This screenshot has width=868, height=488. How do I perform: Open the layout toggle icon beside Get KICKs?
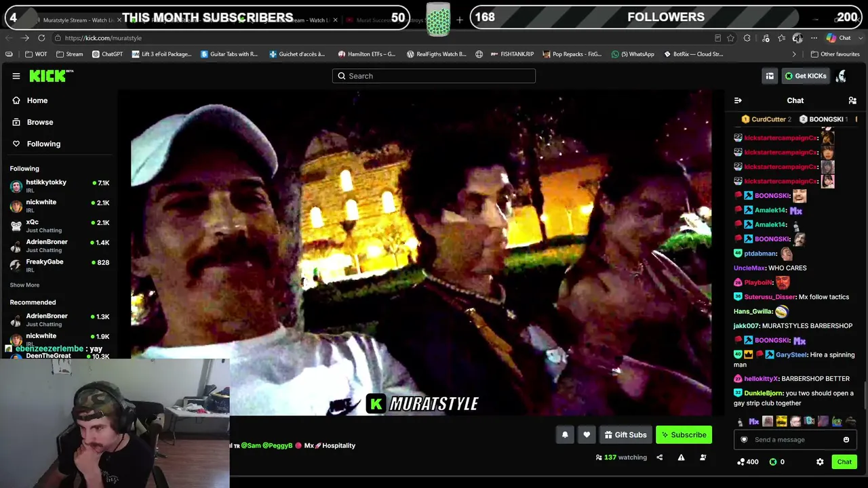(770, 76)
